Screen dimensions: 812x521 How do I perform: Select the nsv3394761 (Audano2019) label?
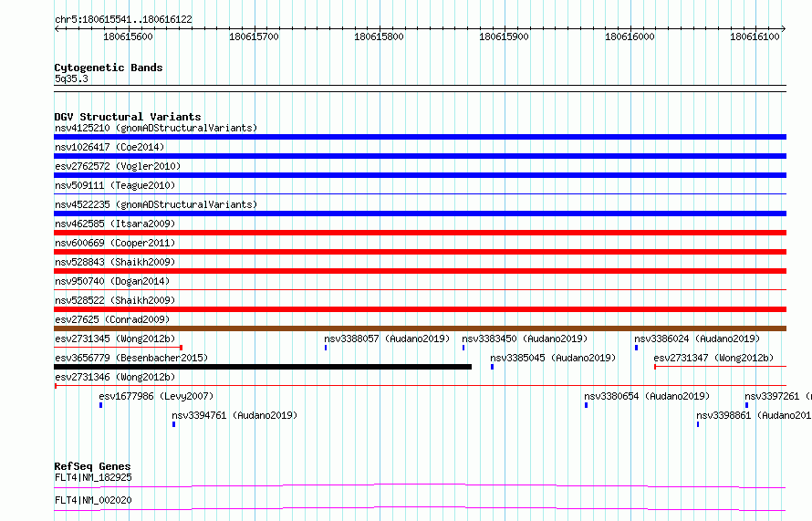pyautogui.click(x=234, y=415)
